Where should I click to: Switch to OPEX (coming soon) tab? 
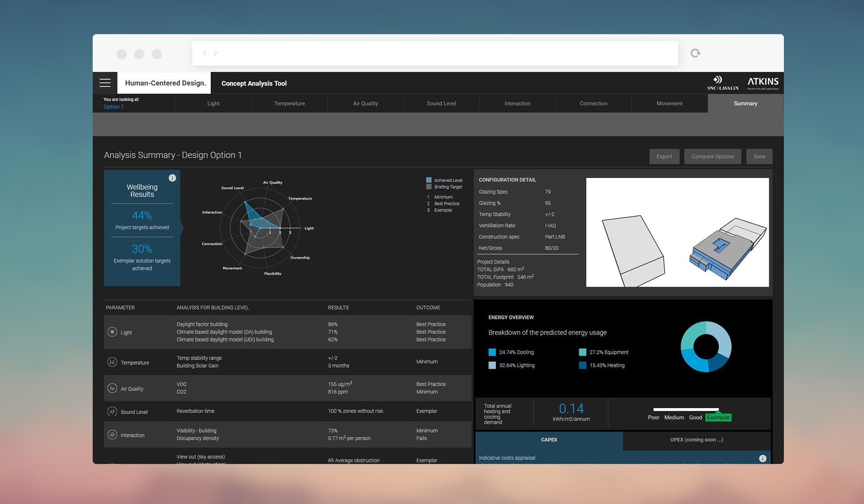coord(696,440)
